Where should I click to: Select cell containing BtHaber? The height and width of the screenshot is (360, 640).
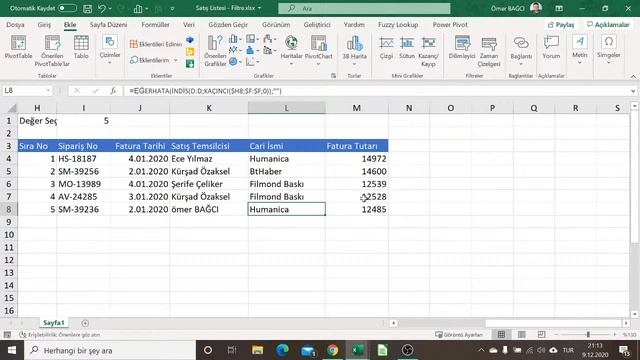[x=287, y=171]
